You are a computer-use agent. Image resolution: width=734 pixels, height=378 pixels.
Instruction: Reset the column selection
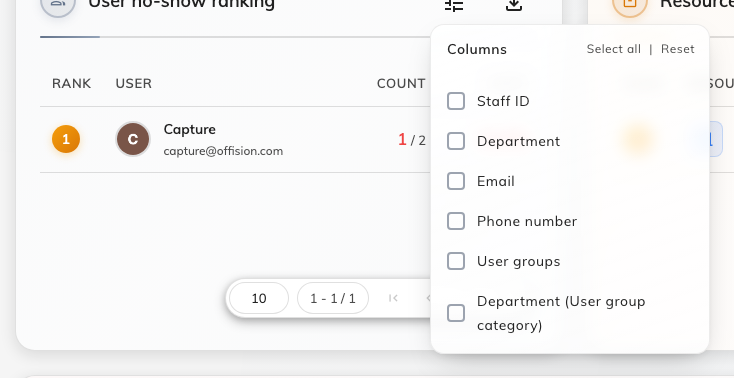pos(677,49)
